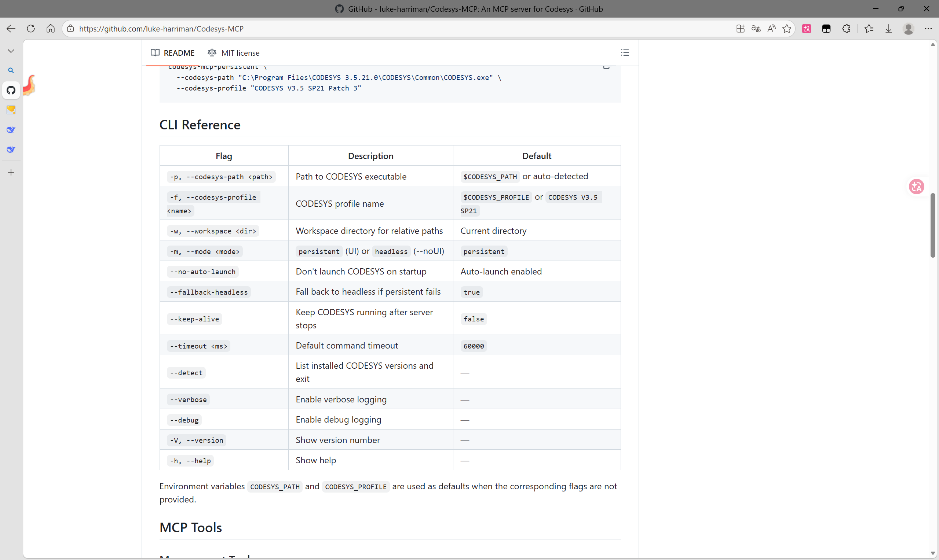Click the '-V, --version' flag
Viewport: 939px width, 560px height.
(x=196, y=441)
